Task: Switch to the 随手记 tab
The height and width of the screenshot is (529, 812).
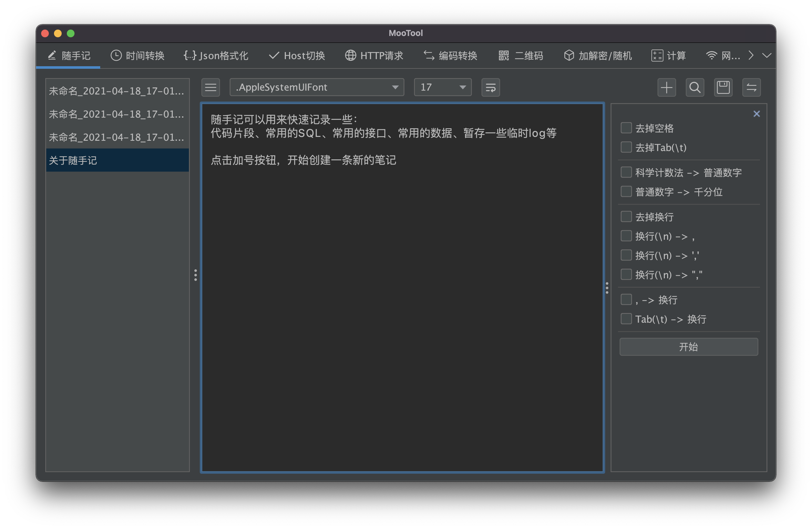Action: click(68, 55)
